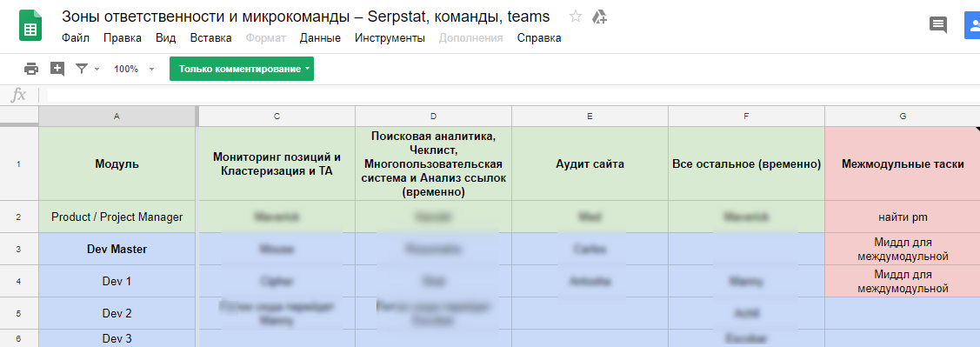Screen dimensions: 980x347
Task: Open the Вставка menu
Action: pos(210,37)
